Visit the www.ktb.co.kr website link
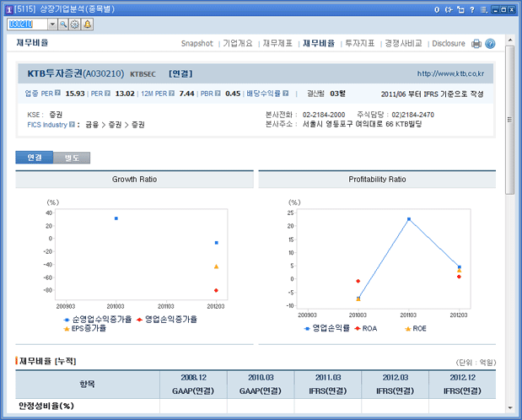522x420 pixels. [458, 74]
